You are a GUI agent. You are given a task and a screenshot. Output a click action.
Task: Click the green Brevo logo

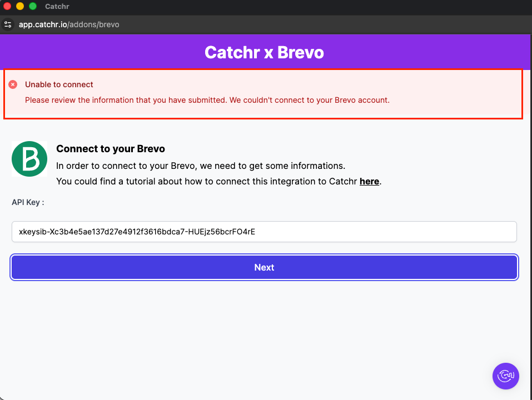[29, 159]
